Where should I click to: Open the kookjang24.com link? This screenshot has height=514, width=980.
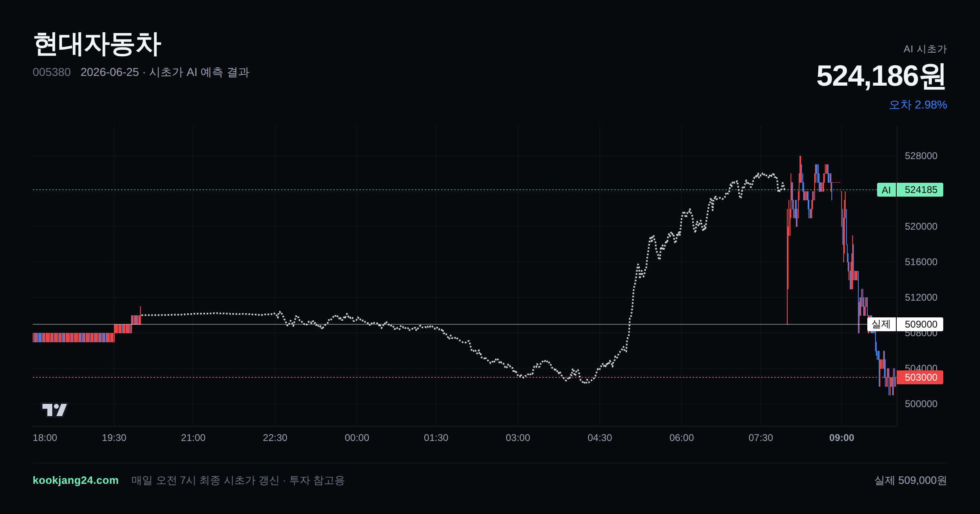point(76,480)
